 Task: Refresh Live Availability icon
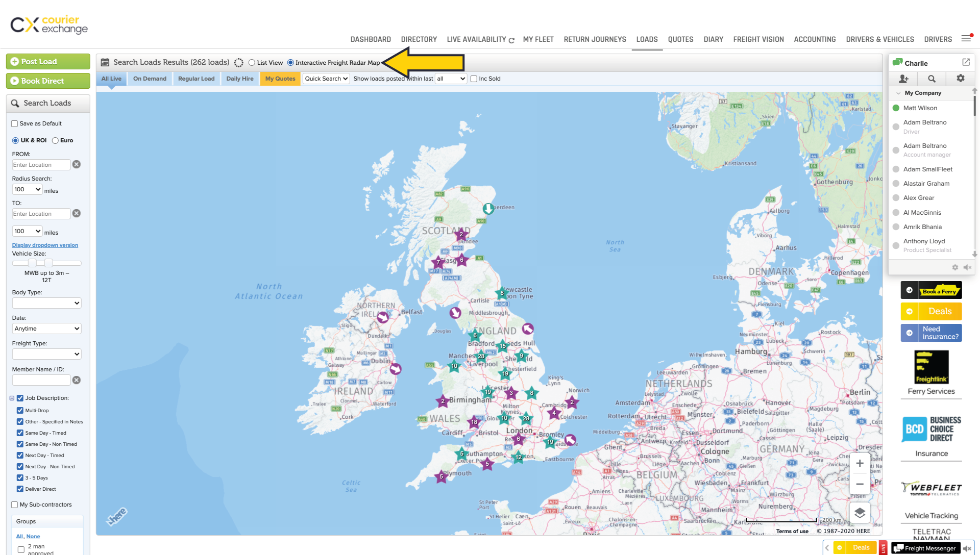pos(511,40)
